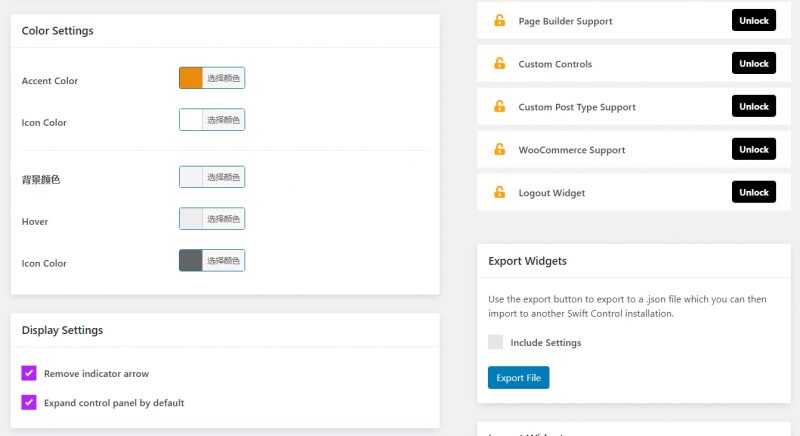The image size is (800, 436).
Task: Click the lock icon beside WooCommerce Support
Action: [x=499, y=150]
